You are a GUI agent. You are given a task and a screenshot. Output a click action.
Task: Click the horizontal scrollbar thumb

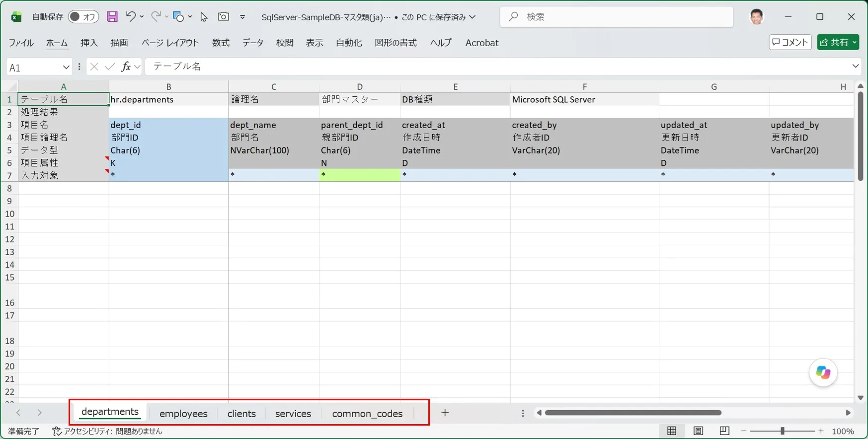[633, 413]
